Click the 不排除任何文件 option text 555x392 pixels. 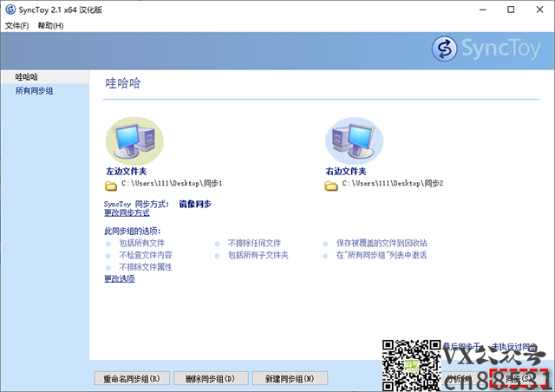click(254, 243)
